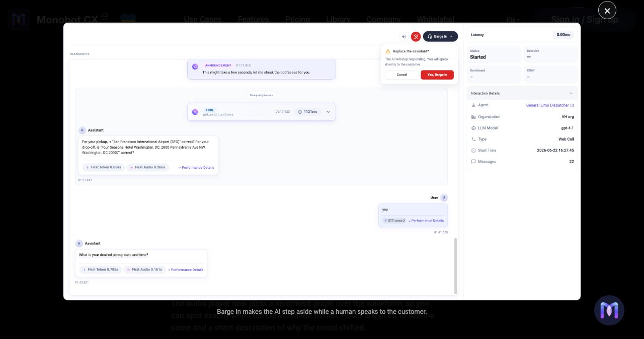Open the Monobot chat widget bubble
This screenshot has height=339, width=644.
[609, 310]
